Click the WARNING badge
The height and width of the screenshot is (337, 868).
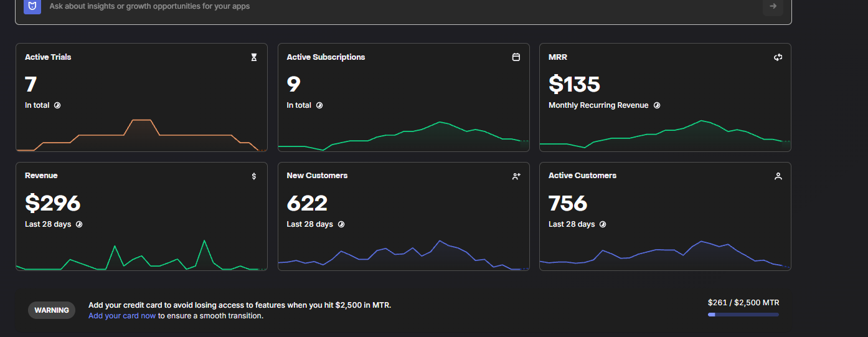coord(52,310)
